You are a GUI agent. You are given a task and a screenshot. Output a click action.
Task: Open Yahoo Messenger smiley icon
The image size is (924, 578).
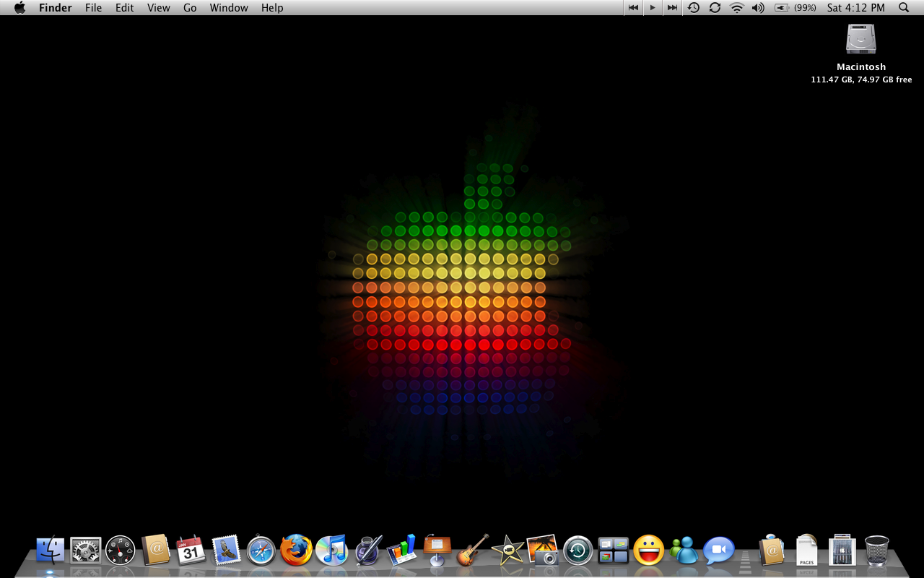[648, 551]
